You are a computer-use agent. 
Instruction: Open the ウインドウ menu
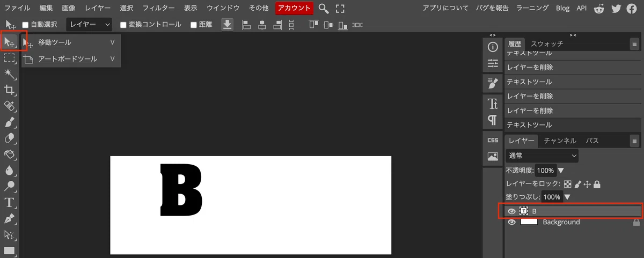pyautogui.click(x=223, y=8)
